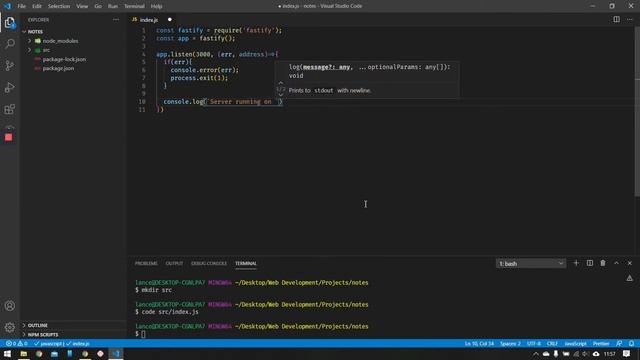Open the editor more actions ellipsis
The height and width of the screenshot is (360, 640).
(x=629, y=19)
